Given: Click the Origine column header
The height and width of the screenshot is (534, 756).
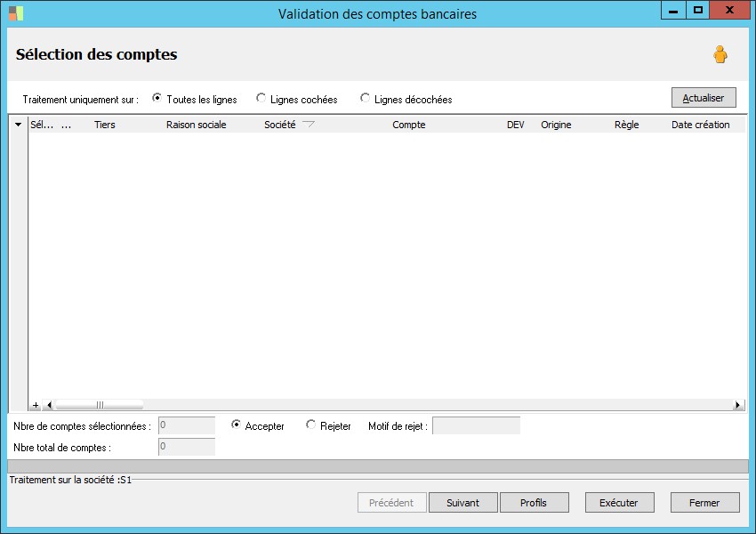Looking at the screenshot, I should coord(556,125).
